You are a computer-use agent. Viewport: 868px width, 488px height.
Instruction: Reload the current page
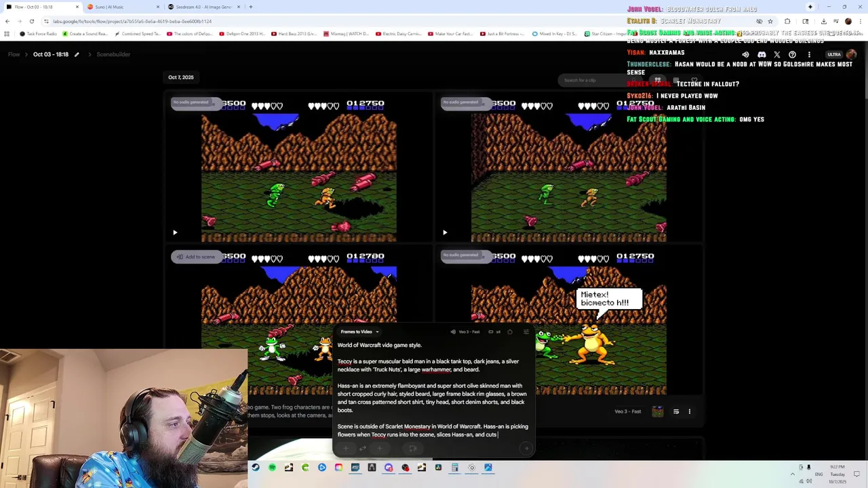point(31,21)
